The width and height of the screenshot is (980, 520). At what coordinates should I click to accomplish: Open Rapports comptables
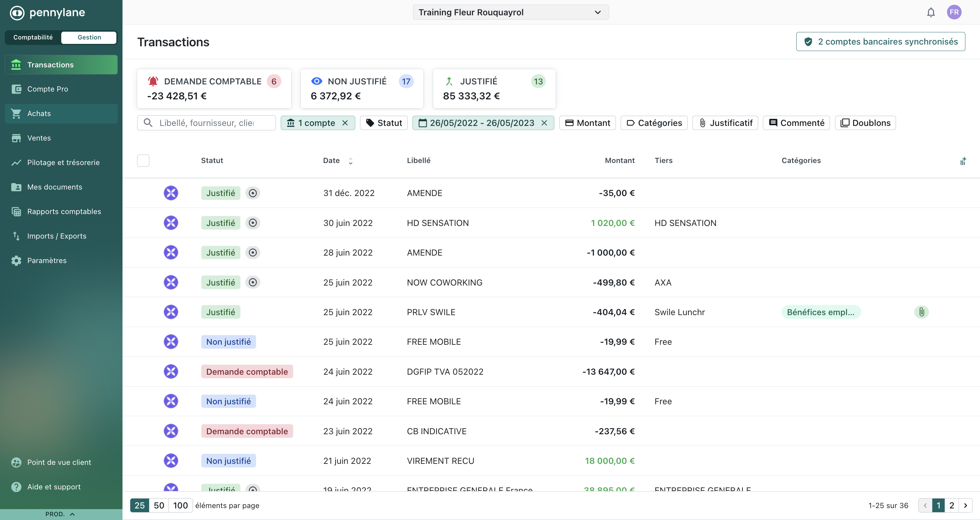pos(61,211)
